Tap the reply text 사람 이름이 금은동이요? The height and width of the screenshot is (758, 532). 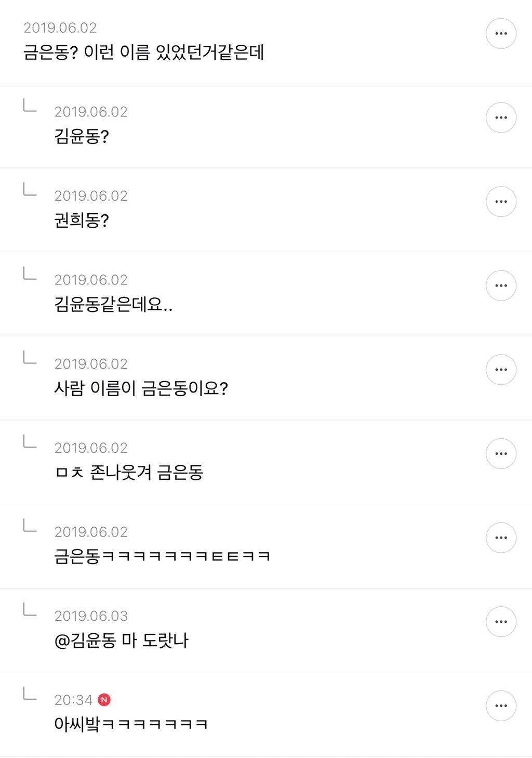pos(141,388)
